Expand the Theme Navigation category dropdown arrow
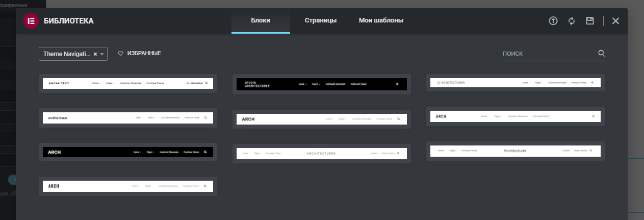Image resolution: width=644 pixels, height=220 pixels. 102,54
